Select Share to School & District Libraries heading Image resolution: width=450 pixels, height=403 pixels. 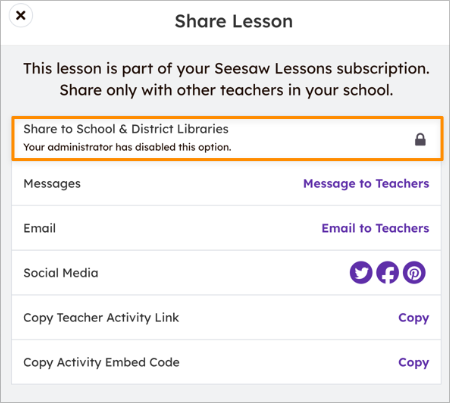[126, 129]
